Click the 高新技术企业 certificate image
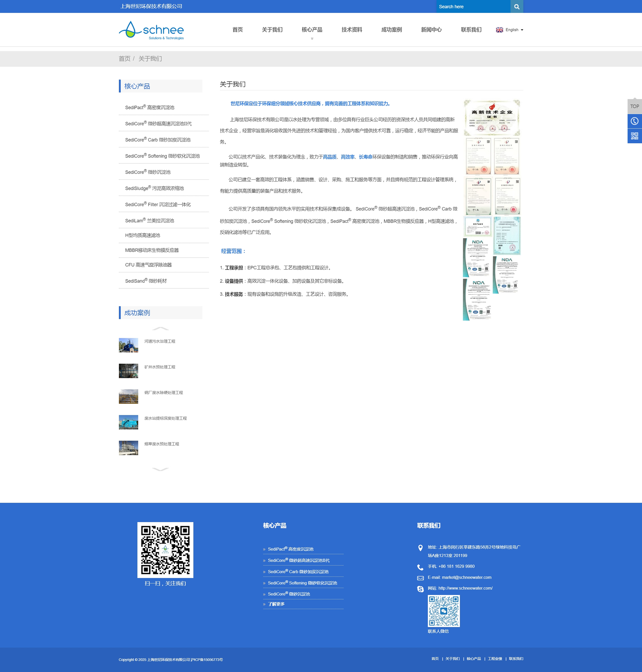This screenshot has height=672, width=642. pos(492,118)
